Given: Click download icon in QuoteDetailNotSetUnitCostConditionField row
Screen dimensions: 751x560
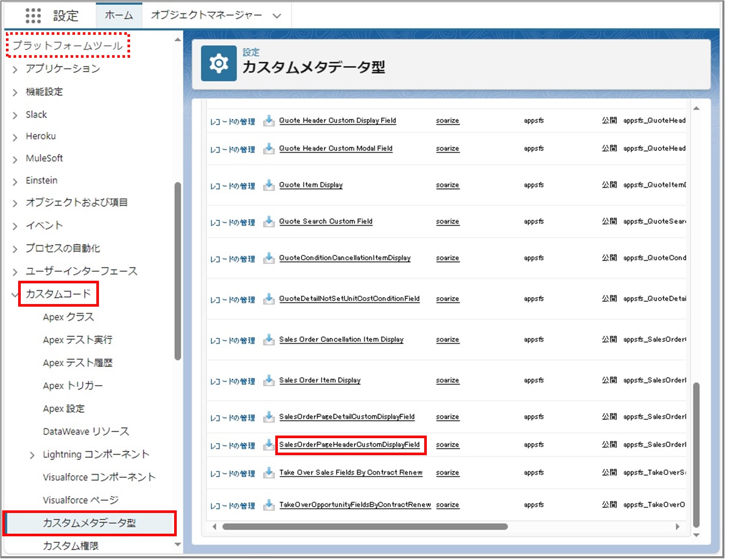Looking at the screenshot, I should click(x=269, y=299).
